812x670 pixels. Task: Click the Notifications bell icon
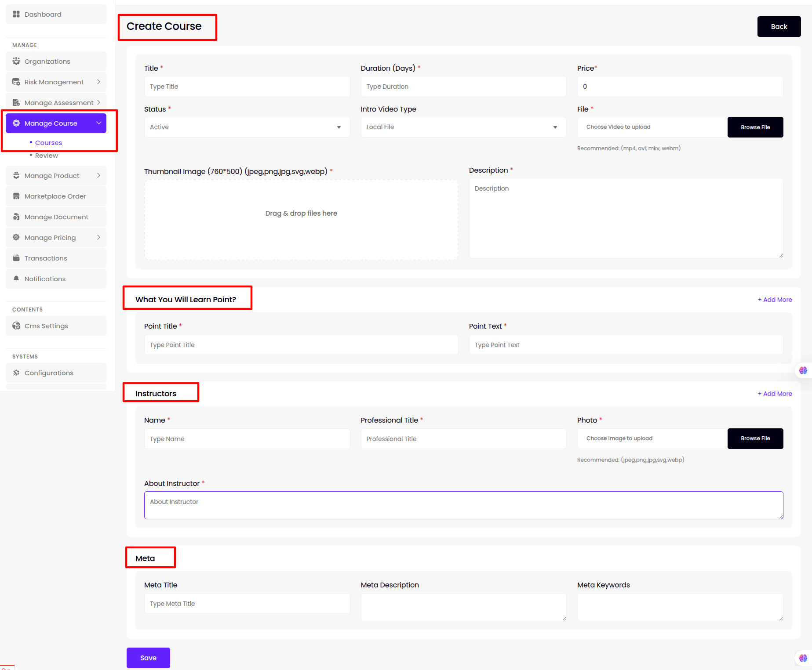click(x=16, y=279)
